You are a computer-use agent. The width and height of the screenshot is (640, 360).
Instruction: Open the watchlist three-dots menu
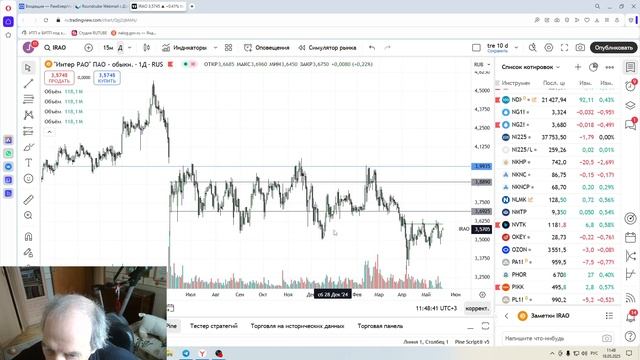[609, 67]
